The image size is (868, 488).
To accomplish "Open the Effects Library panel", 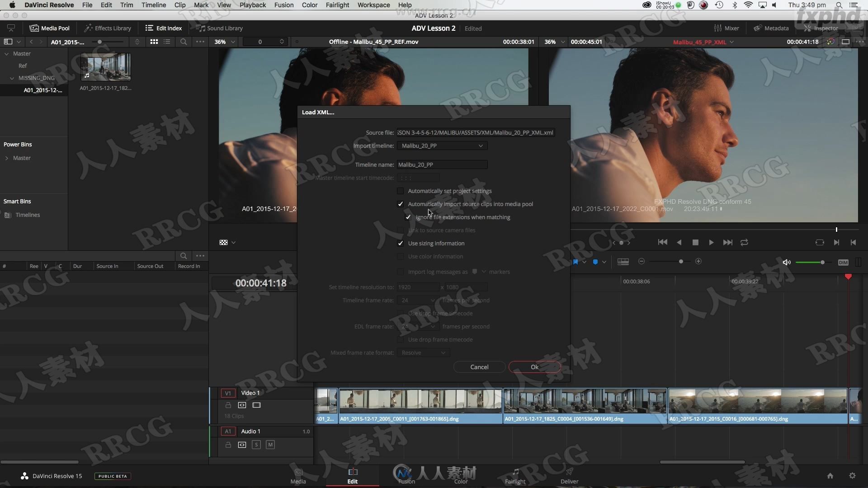I will [108, 28].
